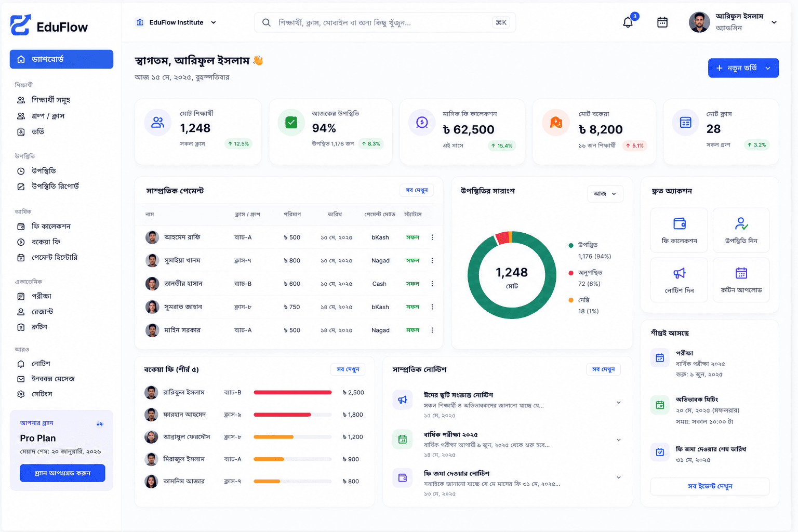Image resolution: width=798 pixels, height=532 pixels.
Task: Click ফারহান আহমেদ due progress bar
Action: coord(292,415)
